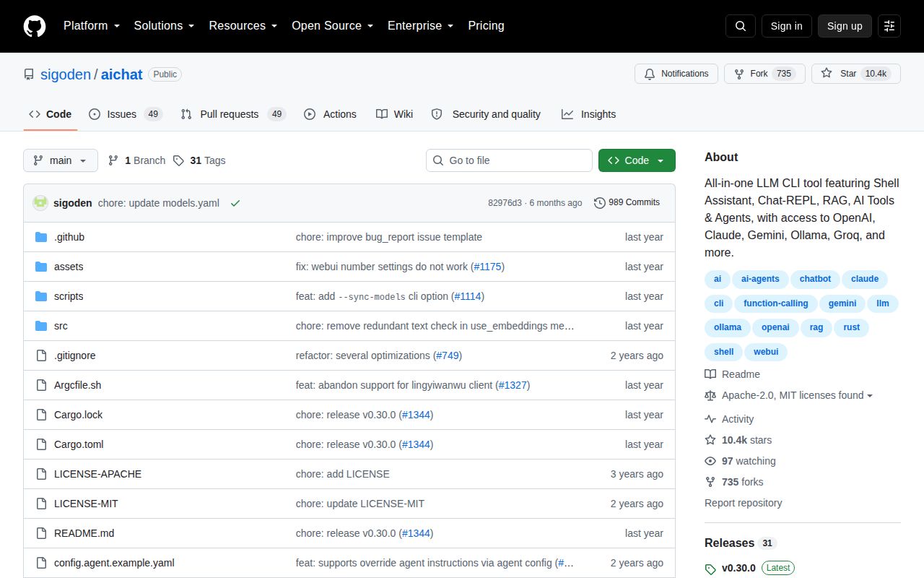Click the Pricing link
The height and width of the screenshot is (578, 924).
point(486,26)
